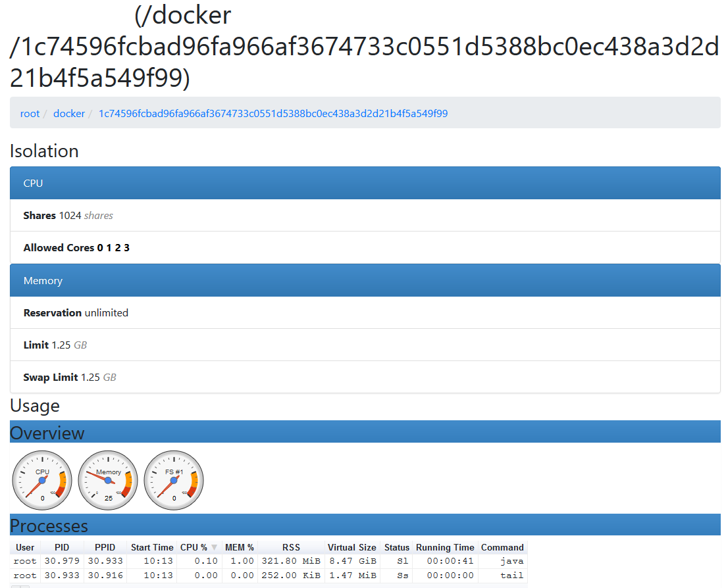Select the 'Shares 1024 shares' row
The image size is (726, 588).
click(x=365, y=216)
